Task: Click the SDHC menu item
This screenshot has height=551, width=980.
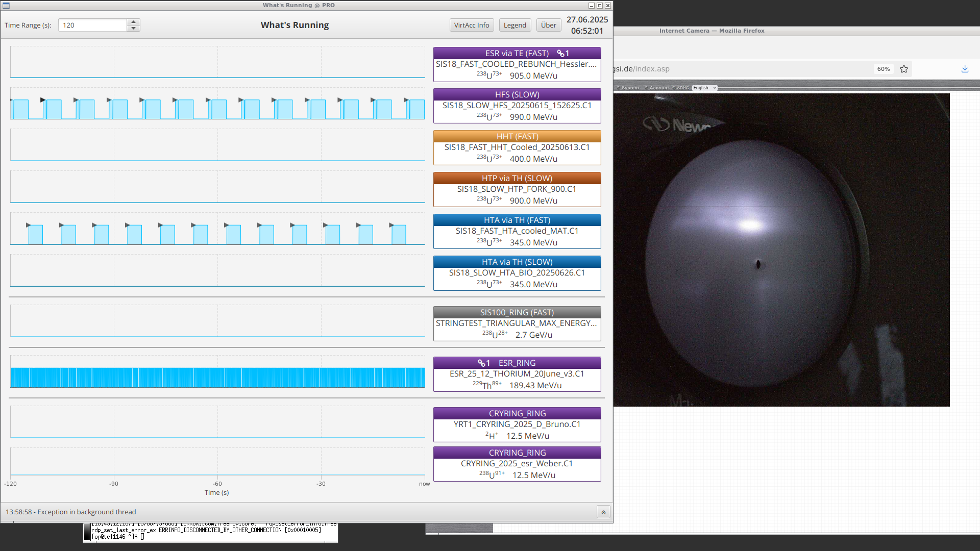Action: pos(682,88)
